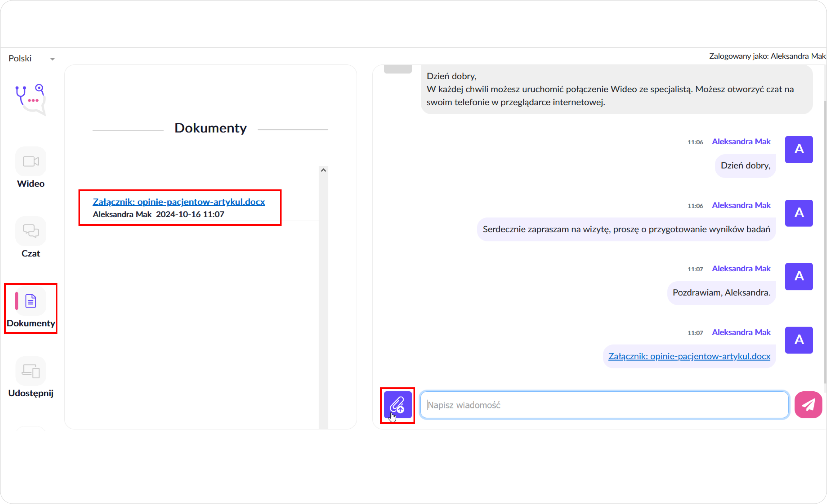Focus the Napisz wiadomość message field
The image size is (827, 504).
[604, 405]
